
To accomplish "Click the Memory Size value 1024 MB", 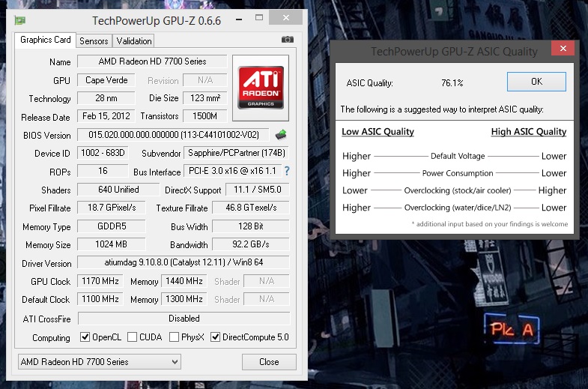I will point(112,244).
